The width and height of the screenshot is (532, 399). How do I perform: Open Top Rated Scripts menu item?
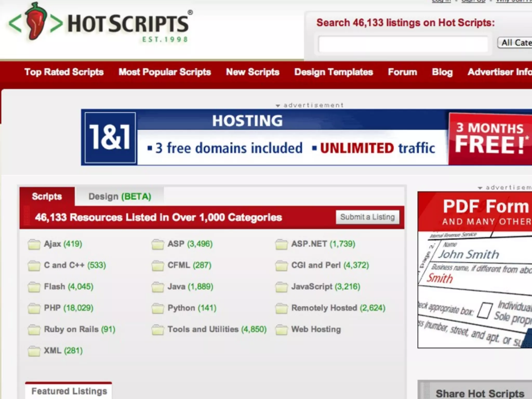click(x=64, y=72)
